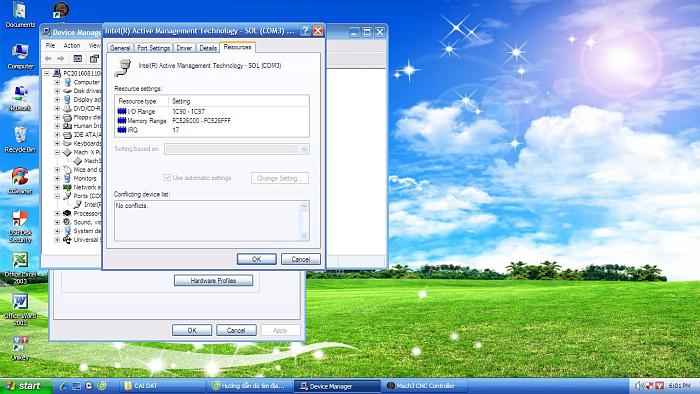Click the Hardware Profiles button
Image resolution: width=700 pixels, height=394 pixels.
213,281
